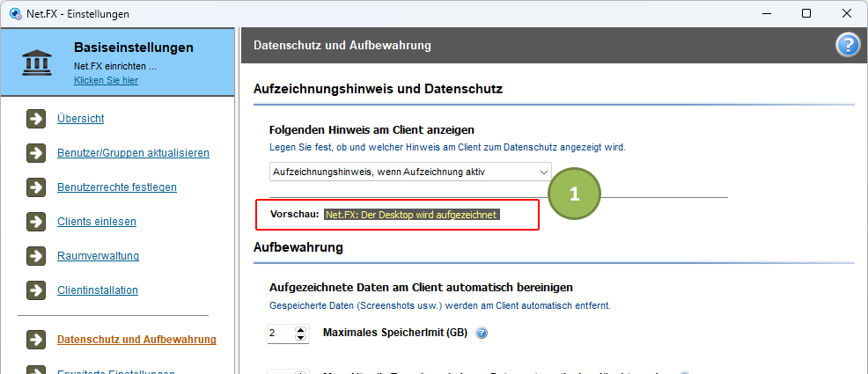Open the Aufzeichnungshinweis dropdown
Viewport: 868px width, 374px height.
click(410, 172)
